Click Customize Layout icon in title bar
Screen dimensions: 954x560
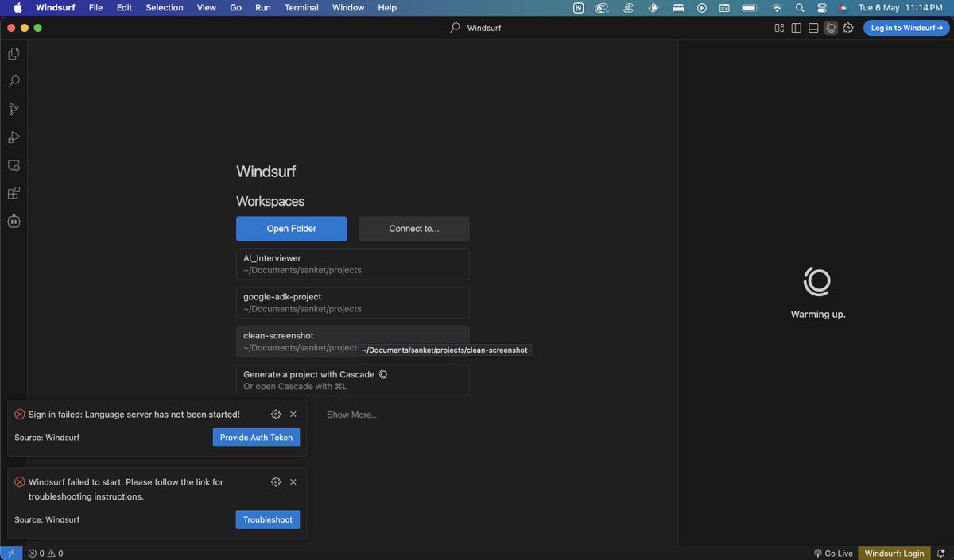click(779, 28)
